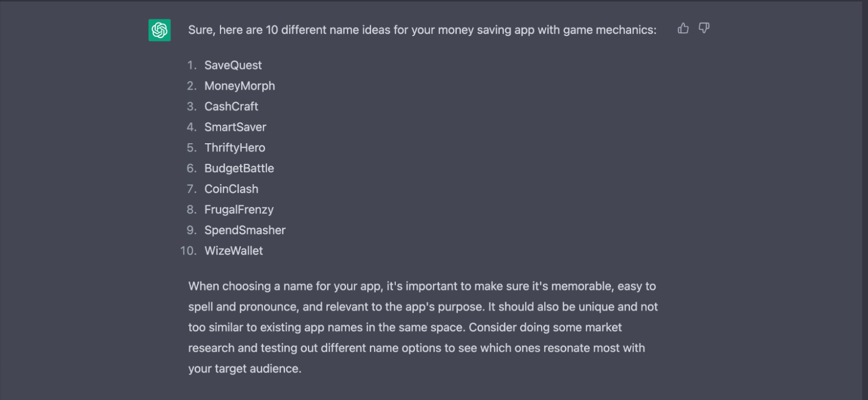Viewport: 868px width, 400px height.
Task: Click the vertical scrollbar on the right edge
Action: 865,200
